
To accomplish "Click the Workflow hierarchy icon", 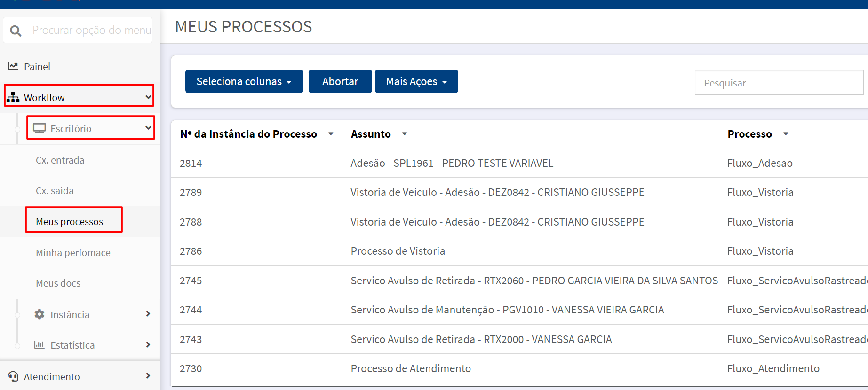I will [13, 97].
